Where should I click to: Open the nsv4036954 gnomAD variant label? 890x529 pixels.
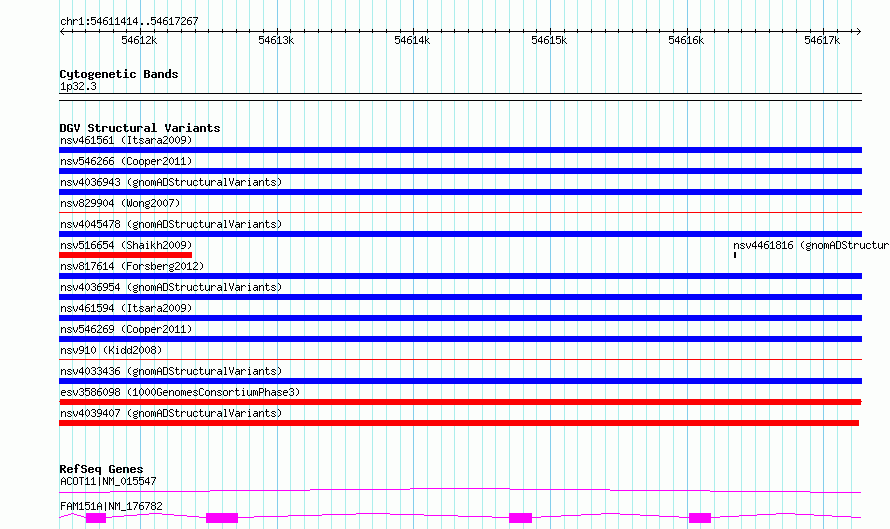(171, 287)
